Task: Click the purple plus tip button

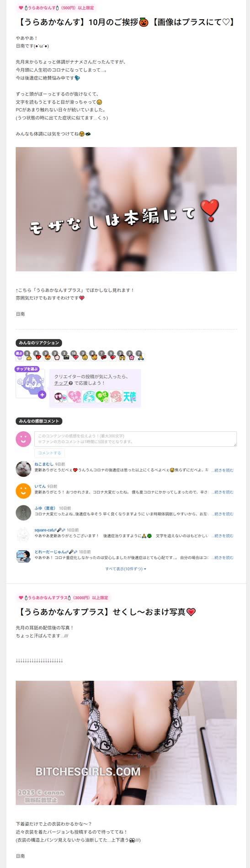Action: 42,395
